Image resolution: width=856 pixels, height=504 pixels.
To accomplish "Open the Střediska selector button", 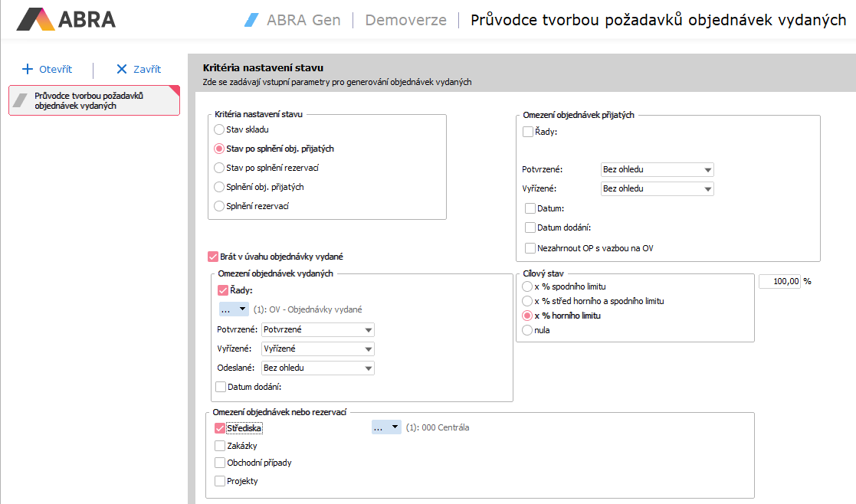I will tap(385, 427).
